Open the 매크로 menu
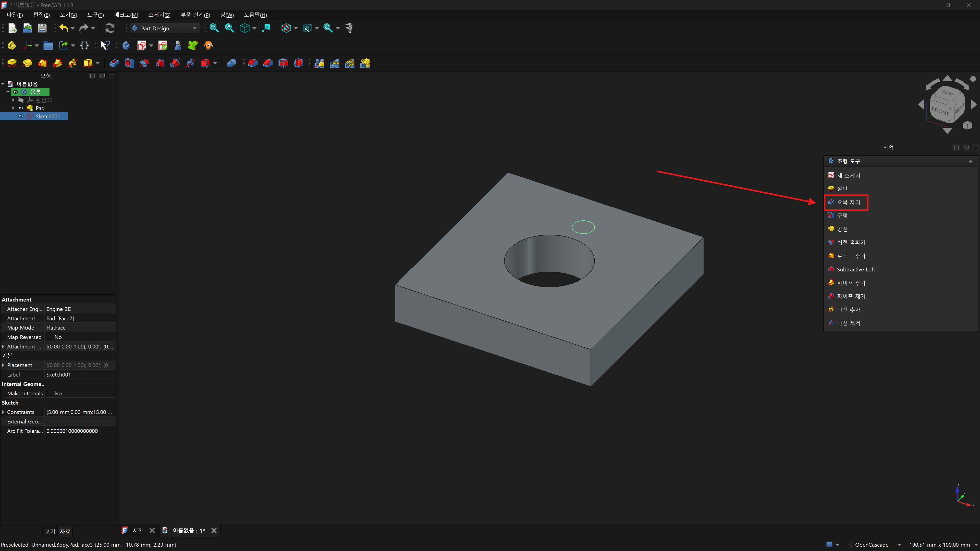 pyautogui.click(x=126, y=15)
